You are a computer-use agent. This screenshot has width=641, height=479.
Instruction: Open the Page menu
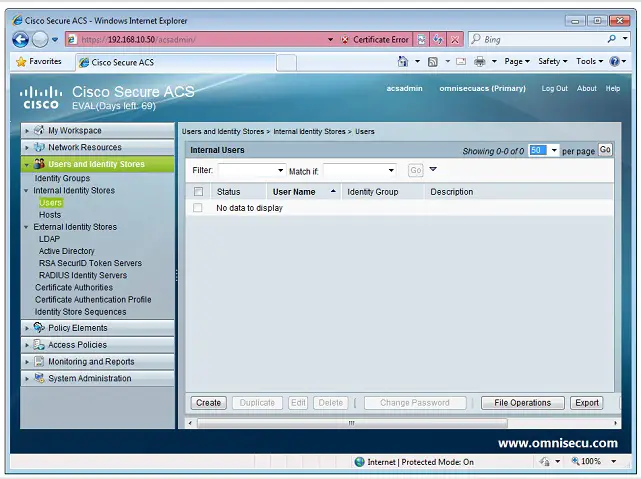517,61
